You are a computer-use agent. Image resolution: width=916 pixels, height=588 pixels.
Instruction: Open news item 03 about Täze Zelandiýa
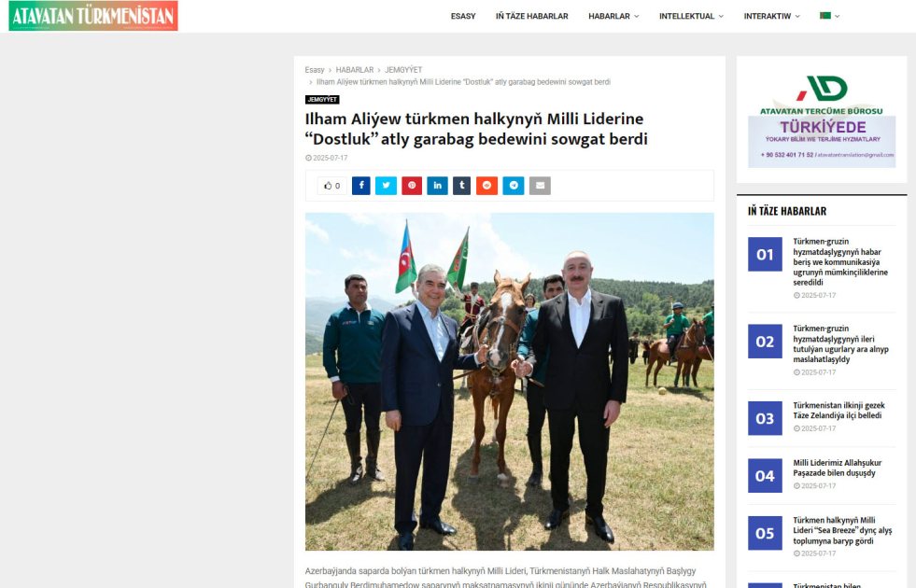coord(838,411)
